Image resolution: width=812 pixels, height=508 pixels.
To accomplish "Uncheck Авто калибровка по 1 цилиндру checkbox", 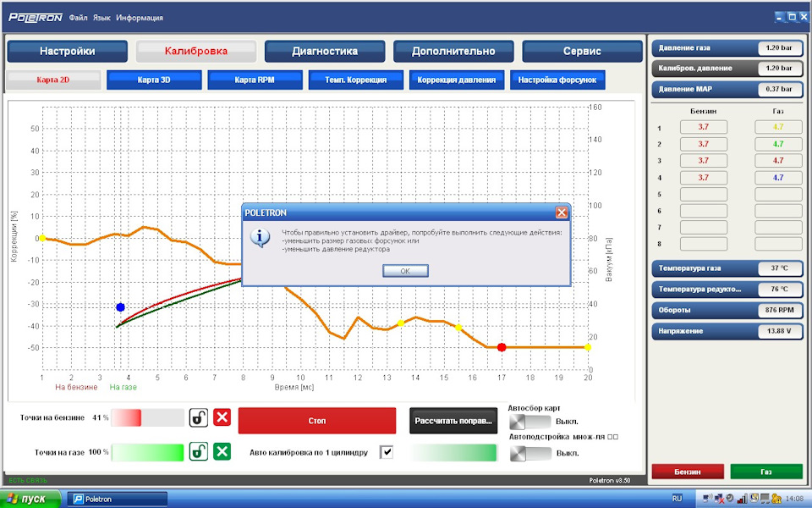I will pyautogui.click(x=387, y=452).
